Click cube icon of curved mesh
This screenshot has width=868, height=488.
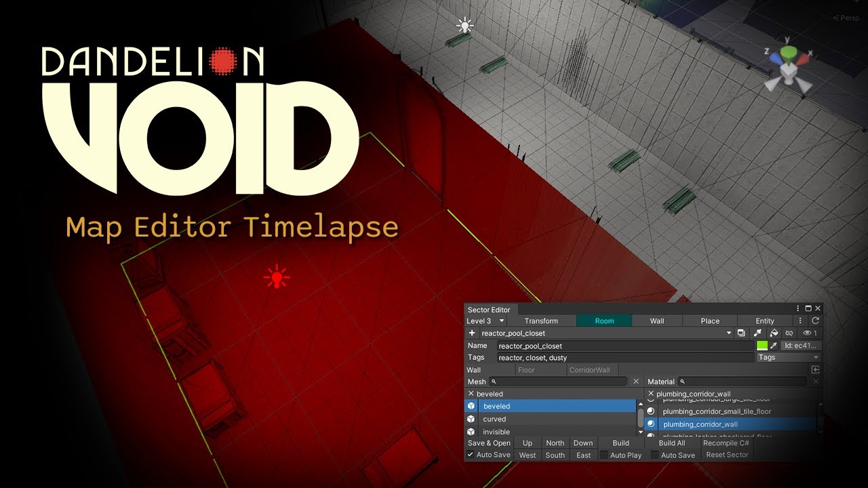(x=471, y=419)
